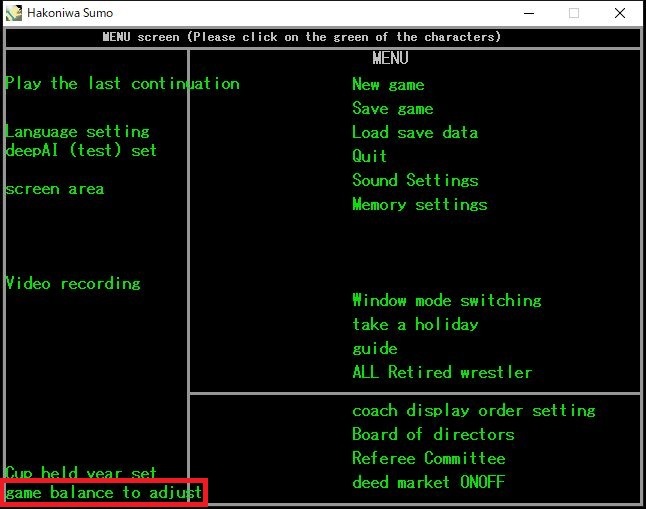Open Memory settings
Viewport: 646px width, 509px height.
click(420, 204)
